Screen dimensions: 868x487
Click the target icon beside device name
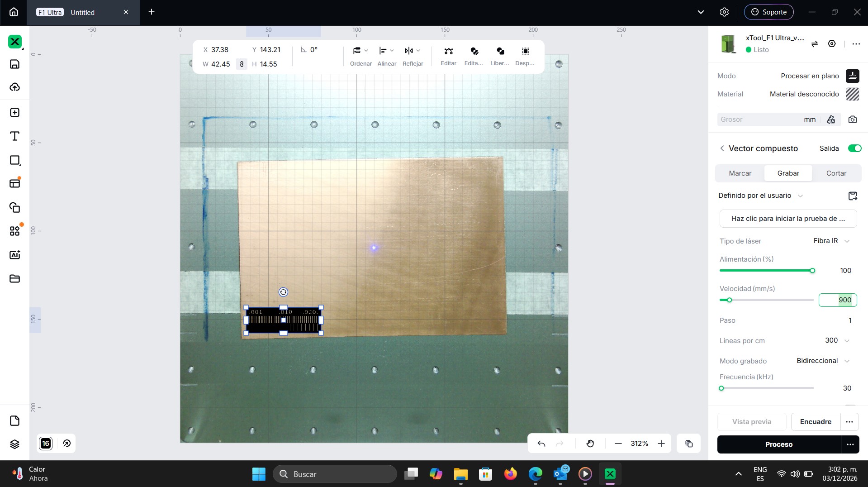(831, 44)
